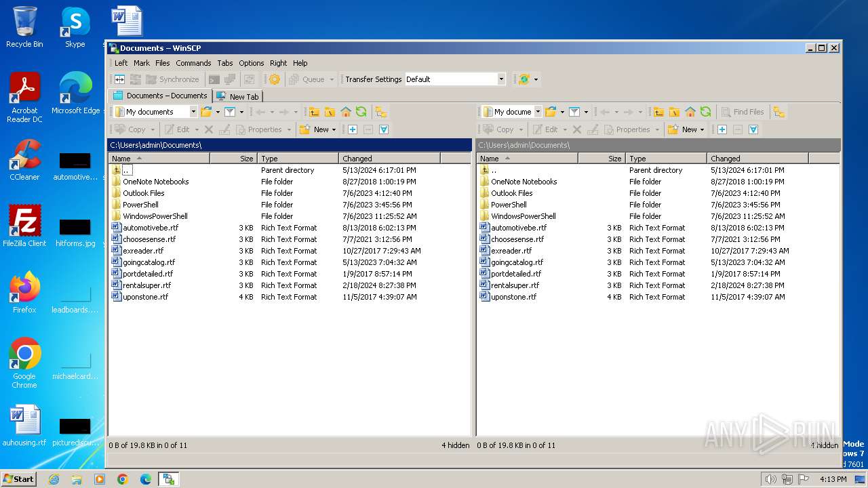Expand filter dropdown arrow in left panel
The height and width of the screenshot is (488, 868).
coord(241,112)
